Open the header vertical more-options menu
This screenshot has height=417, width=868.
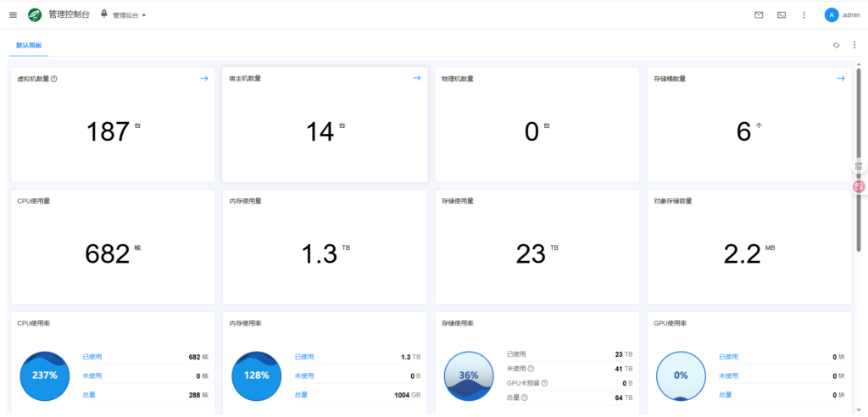pos(804,14)
